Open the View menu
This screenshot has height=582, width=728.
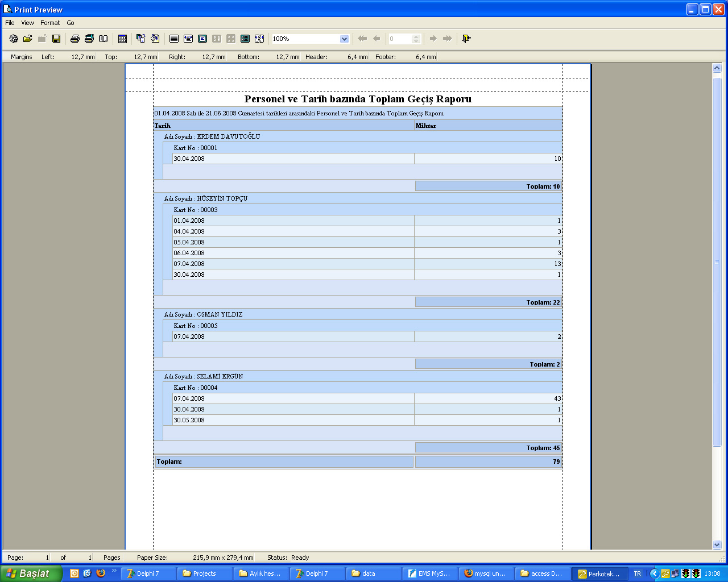tap(27, 23)
